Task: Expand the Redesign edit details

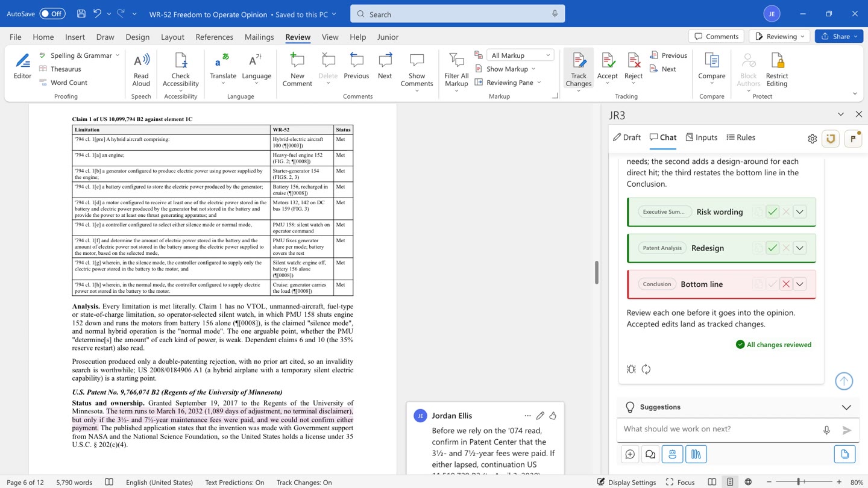Action: 800,248
